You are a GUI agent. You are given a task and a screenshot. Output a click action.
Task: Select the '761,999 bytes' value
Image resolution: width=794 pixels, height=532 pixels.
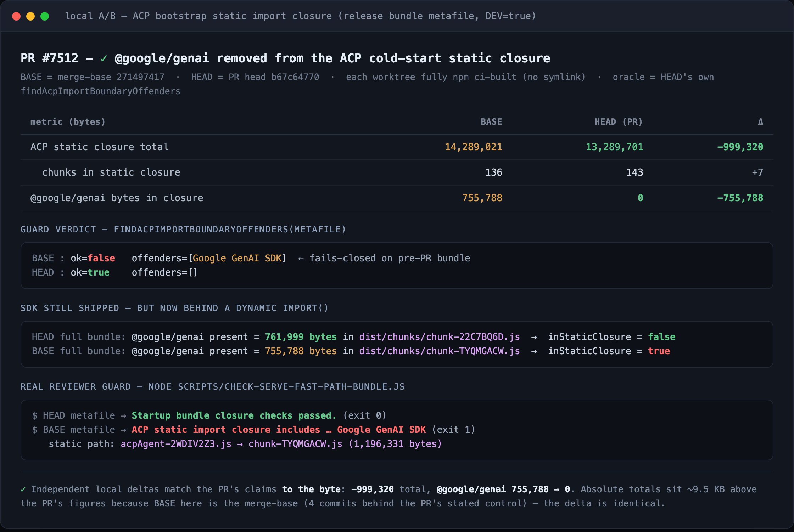point(301,337)
